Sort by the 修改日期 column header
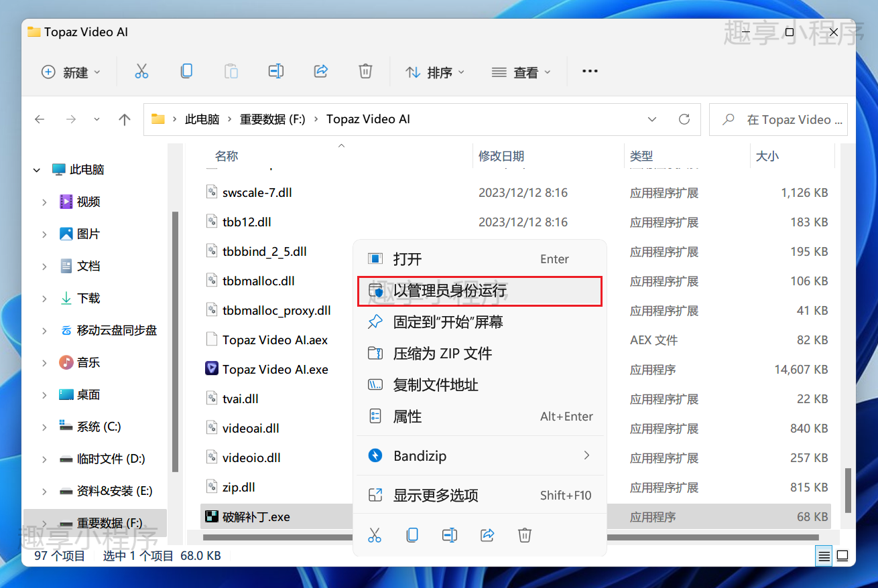Screen dimensions: 878x588 tap(501, 156)
